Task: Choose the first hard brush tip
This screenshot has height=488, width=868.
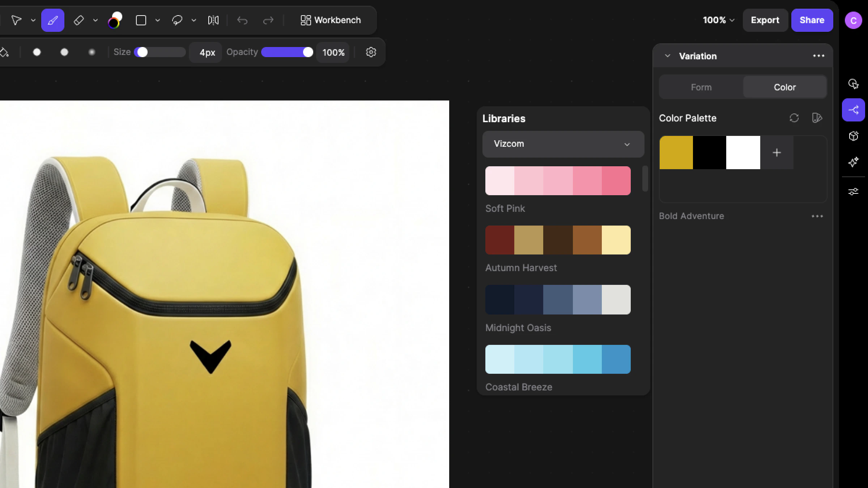Action: point(37,52)
